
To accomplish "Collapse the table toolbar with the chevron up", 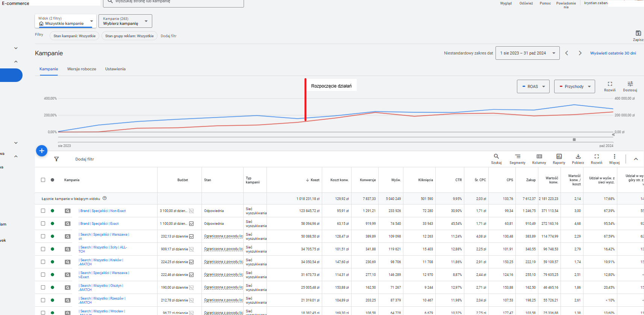I will [636, 159].
